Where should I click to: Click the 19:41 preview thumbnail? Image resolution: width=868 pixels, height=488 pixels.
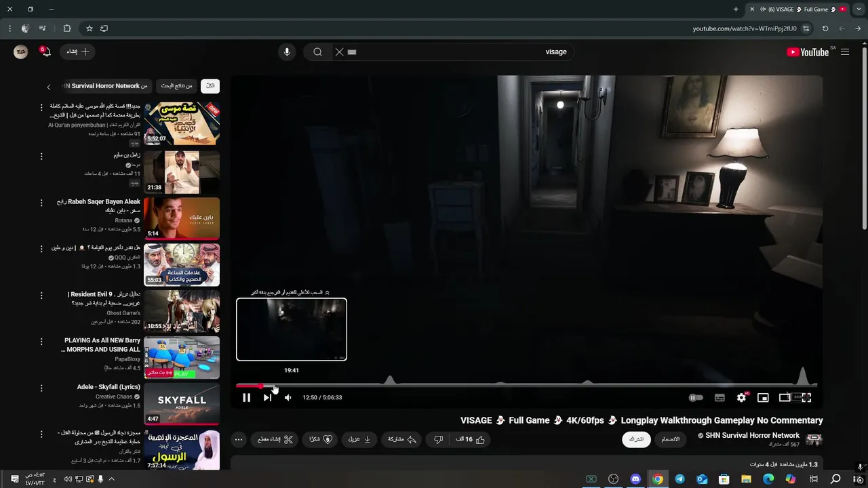pos(292,329)
